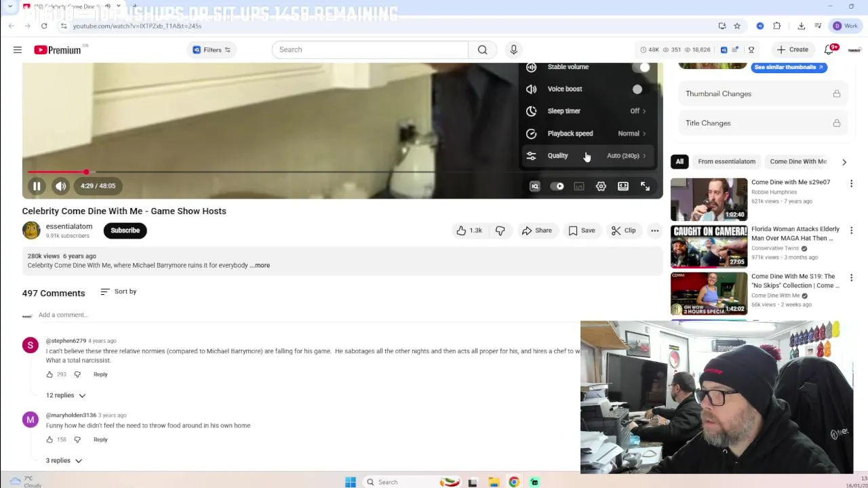The height and width of the screenshot is (488, 868).
Task: Open the vidIQ player button
Action: click(x=534, y=186)
